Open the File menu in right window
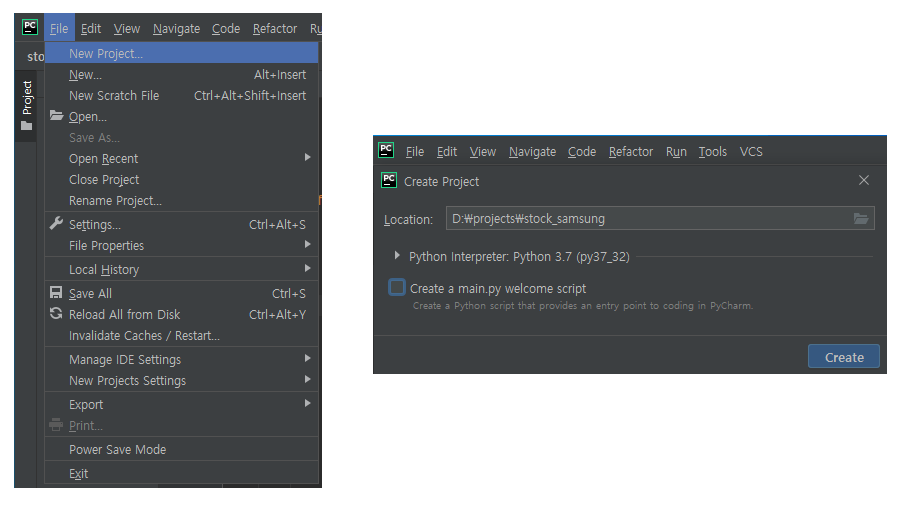The width and height of the screenshot is (907, 505). 415,152
